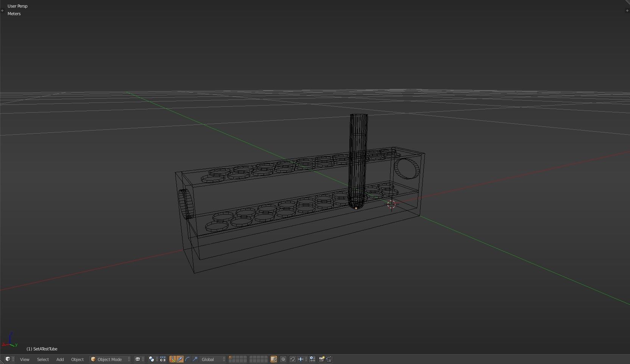Toggle the 3D manipulator widget
The image size is (630, 364).
[173, 359]
